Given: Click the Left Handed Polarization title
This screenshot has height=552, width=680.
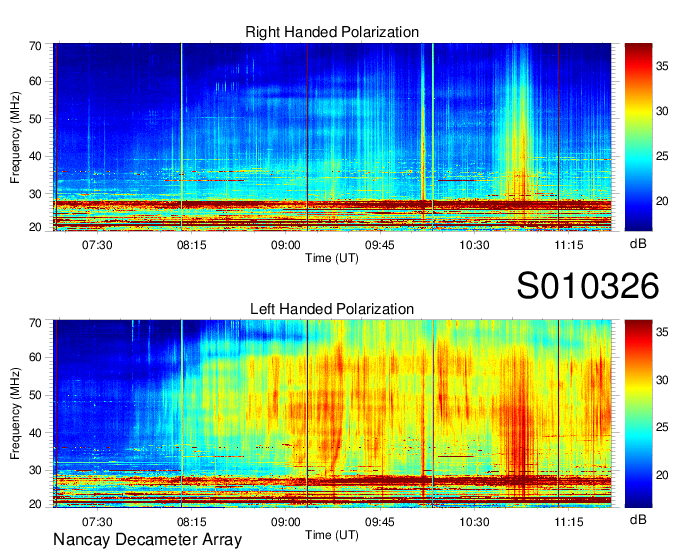Looking at the screenshot, I should [332, 309].
